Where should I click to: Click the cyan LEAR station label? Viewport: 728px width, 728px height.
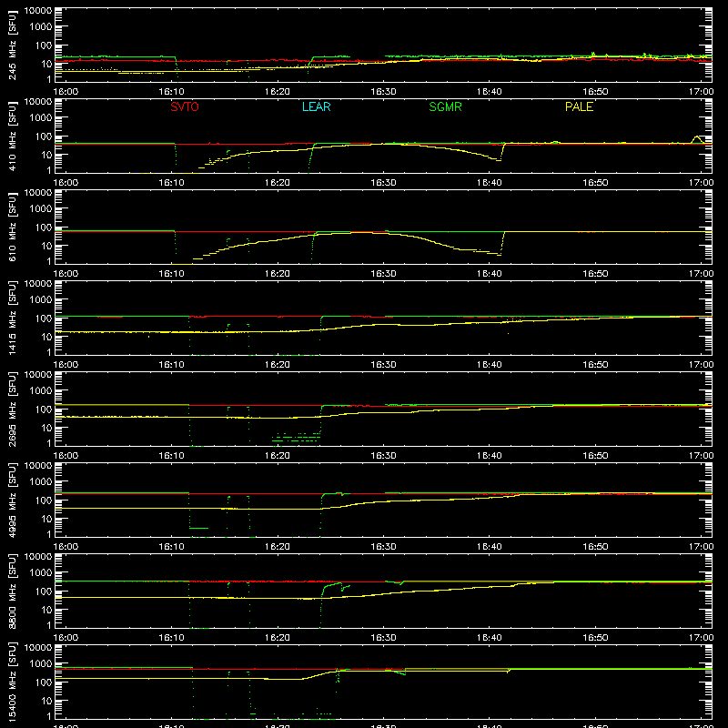pyautogui.click(x=316, y=106)
